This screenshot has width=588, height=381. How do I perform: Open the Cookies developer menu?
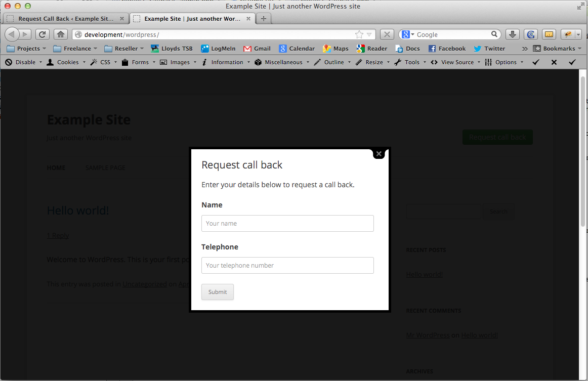click(66, 62)
